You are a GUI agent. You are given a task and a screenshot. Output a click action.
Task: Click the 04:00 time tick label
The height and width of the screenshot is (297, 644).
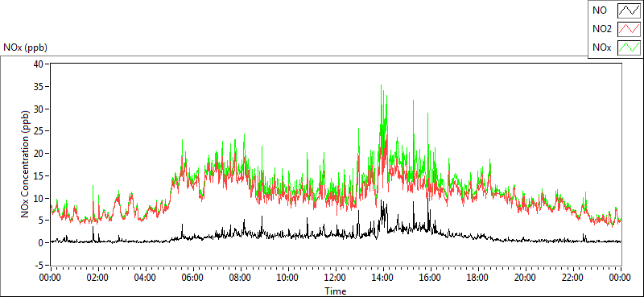tap(146, 278)
